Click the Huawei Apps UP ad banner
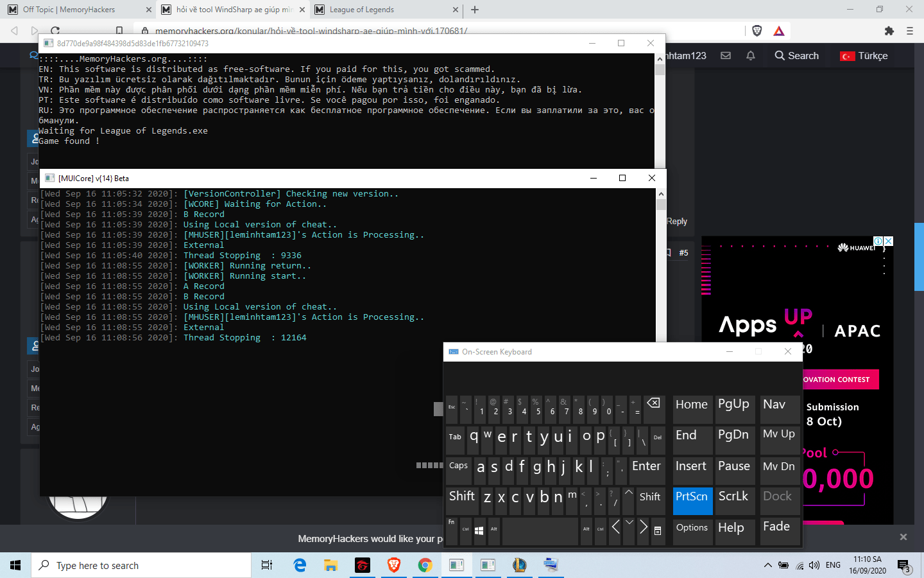Screen dimensions: 924x578 click(797, 380)
